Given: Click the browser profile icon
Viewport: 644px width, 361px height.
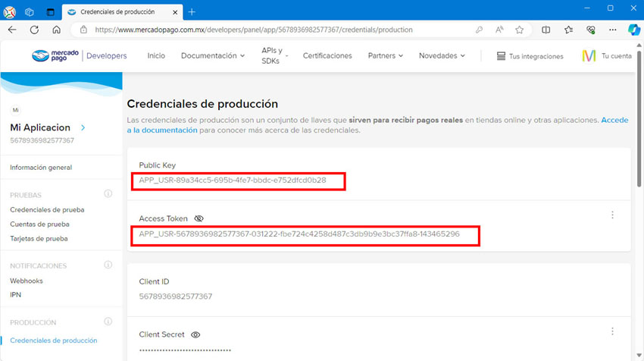Looking at the screenshot, I should (9, 12).
